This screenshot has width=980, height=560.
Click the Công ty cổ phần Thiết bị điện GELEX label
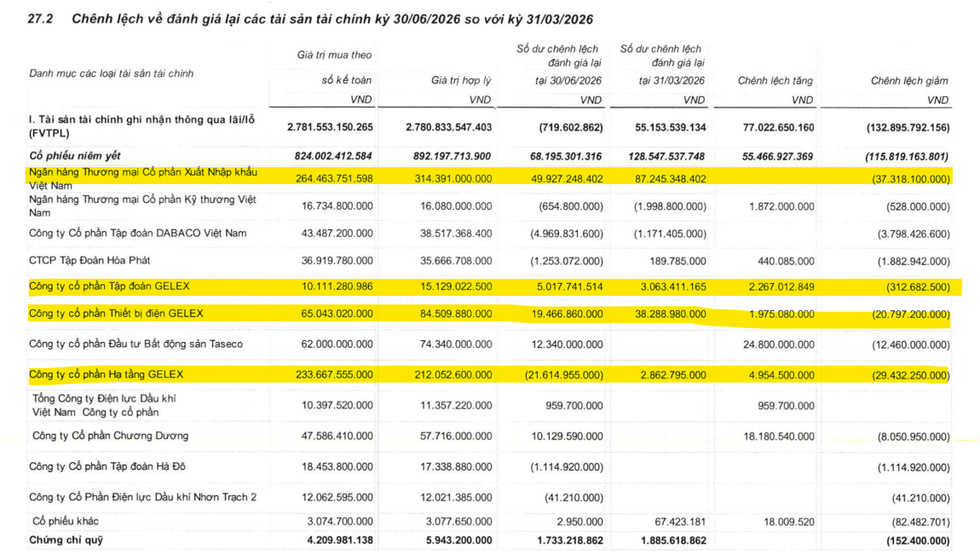pos(116,314)
